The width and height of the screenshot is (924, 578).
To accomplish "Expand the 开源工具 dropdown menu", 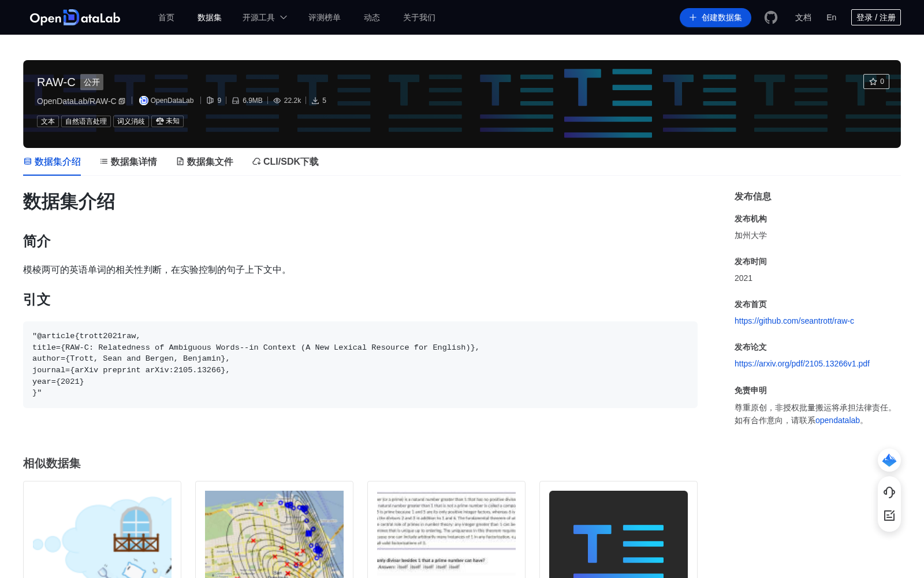I will [x=264, y=17].
